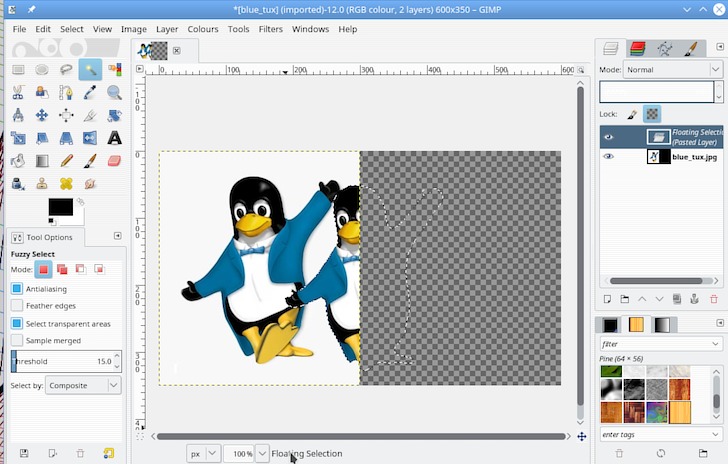Viewport: 728px width, 464px height.
Task: Select the Move tool
Action: (x=42, y=115)
